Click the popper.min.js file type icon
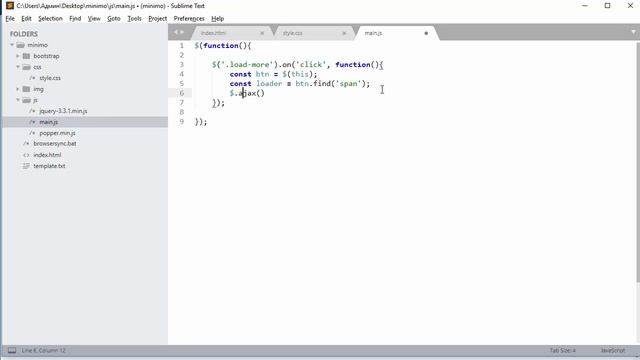The image size is (640, 360). pyautogui.click(x=32, y=133)
